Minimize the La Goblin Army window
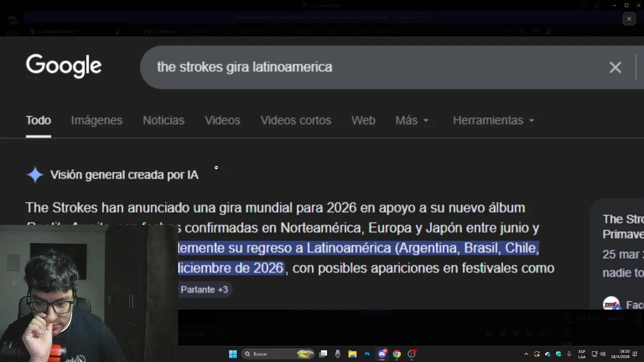 coord(614,6)
